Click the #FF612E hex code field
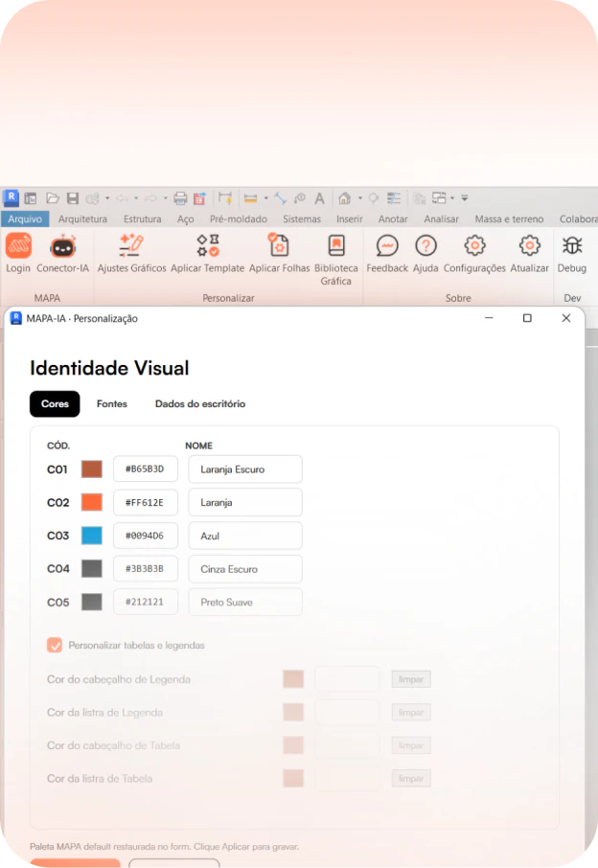 pyautogui.click(x=146, y=502)
